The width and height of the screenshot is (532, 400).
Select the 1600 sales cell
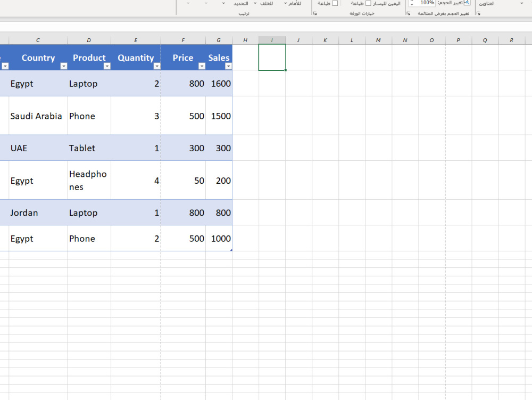tap(219, 84)
